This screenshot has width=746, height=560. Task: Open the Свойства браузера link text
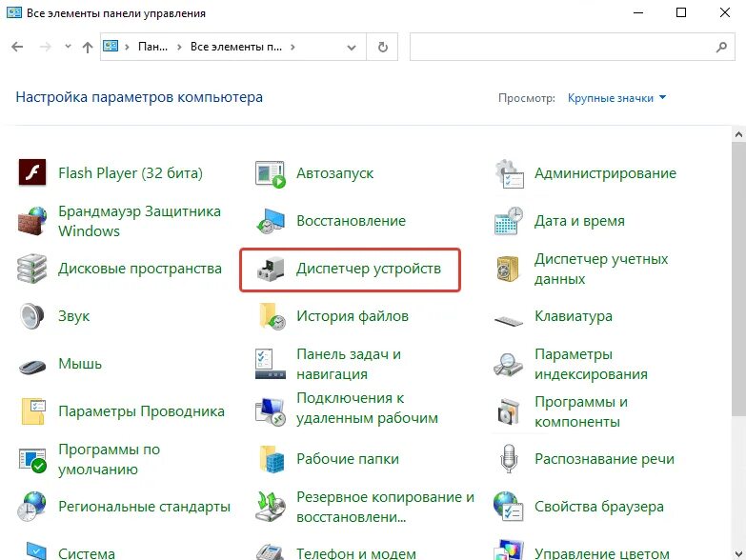click(x=599, y=507)
